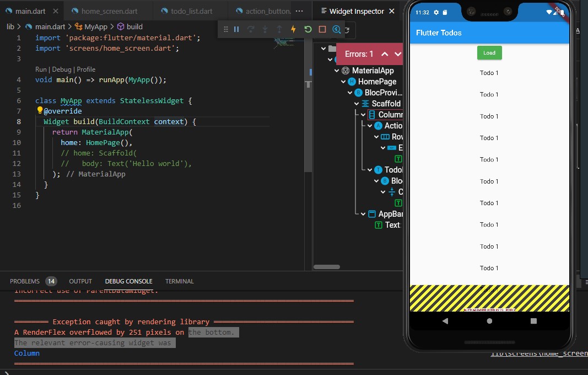This screenshot has height=375, width=588.
Task: Switch to home_screen.dart editor tab
Action: tap(109, 11)
